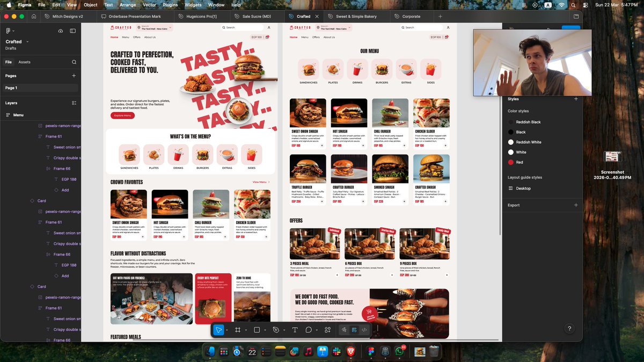Expand Move tool options arrow
The height and width of the screenshot is (362, 644).
(227, 330)
